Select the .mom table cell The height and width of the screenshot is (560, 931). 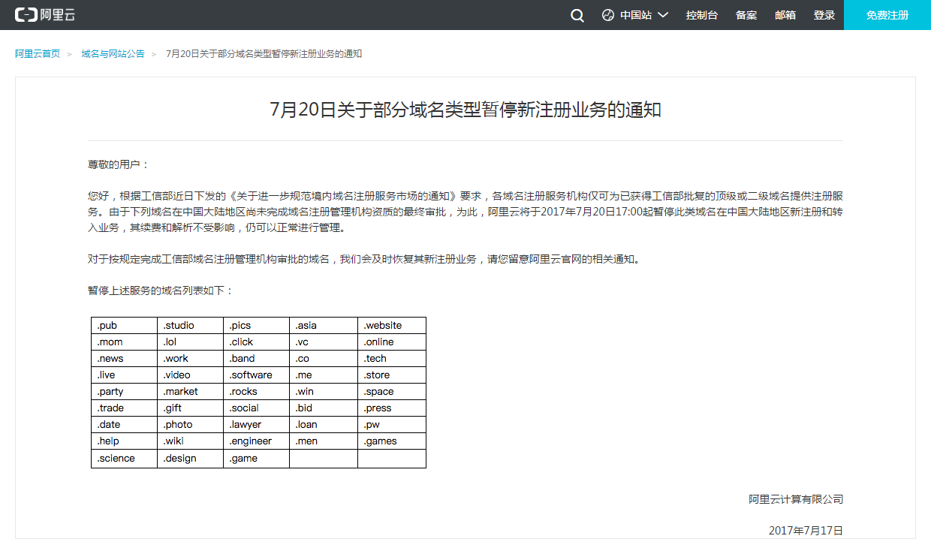[125, 342]
